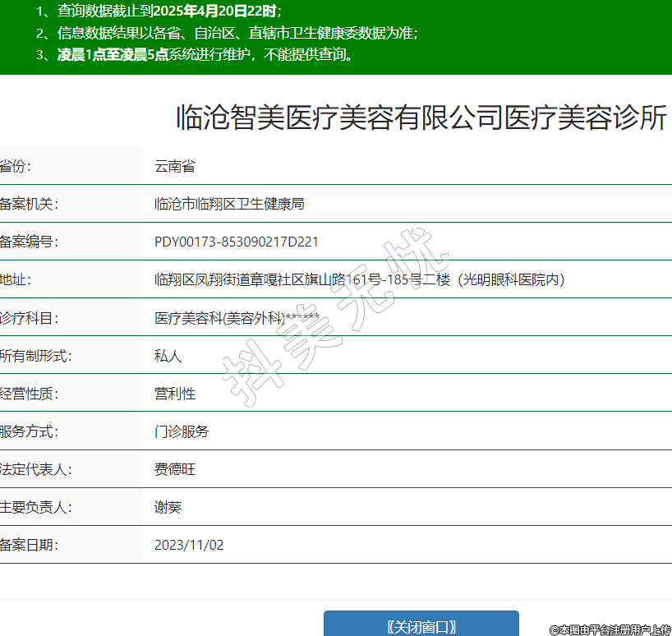Select the province value 云南省
The width and height of the screenshot is (672, 636).
click(175, 166)
